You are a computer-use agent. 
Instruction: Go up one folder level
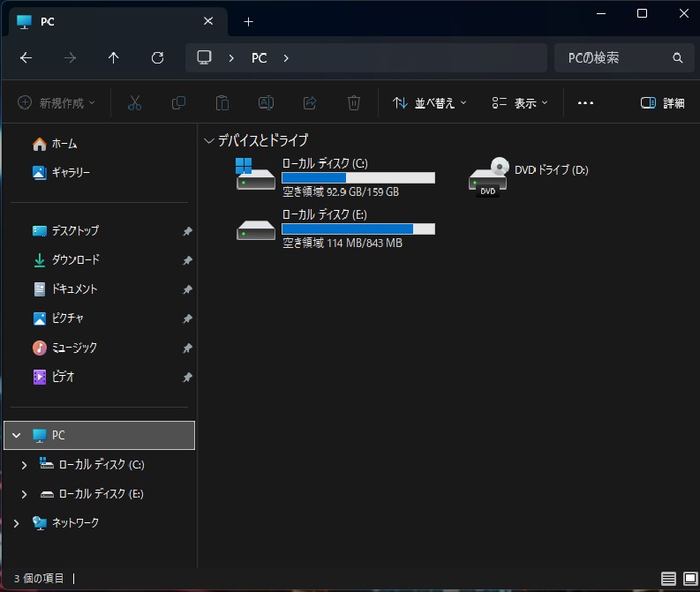(113, 58)
